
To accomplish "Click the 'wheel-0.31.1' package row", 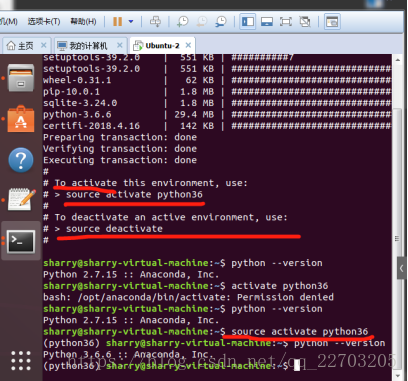I will pyautogui.click(x=217, y=80).
